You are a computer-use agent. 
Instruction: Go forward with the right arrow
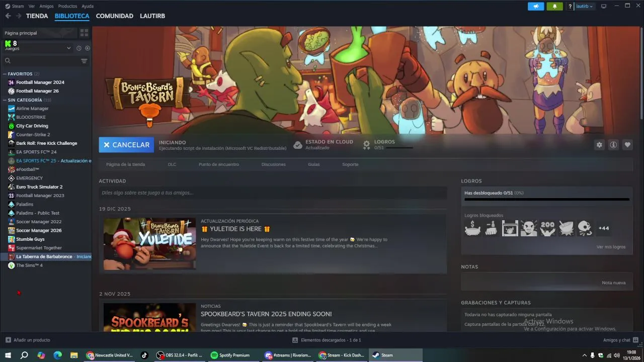click(x=19, y=16)
